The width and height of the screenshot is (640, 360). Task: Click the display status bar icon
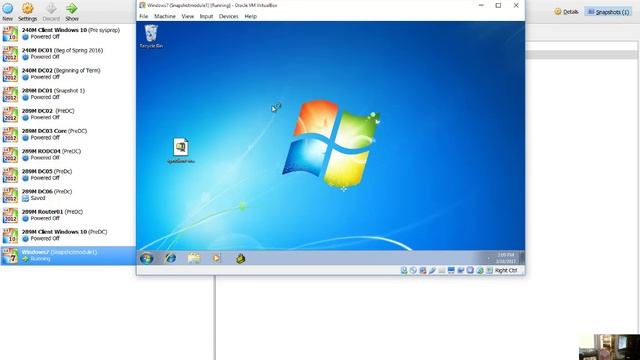point(451,270)
